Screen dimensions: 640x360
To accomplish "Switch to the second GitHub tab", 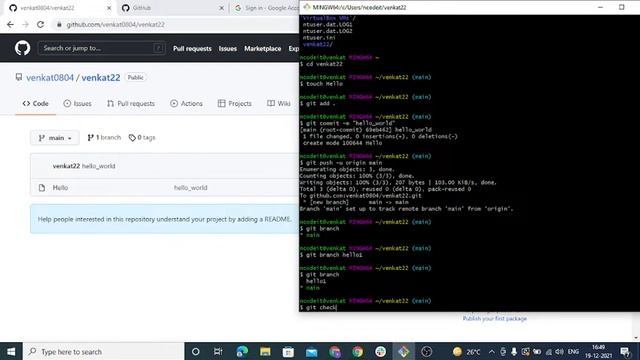I will 171,8.
